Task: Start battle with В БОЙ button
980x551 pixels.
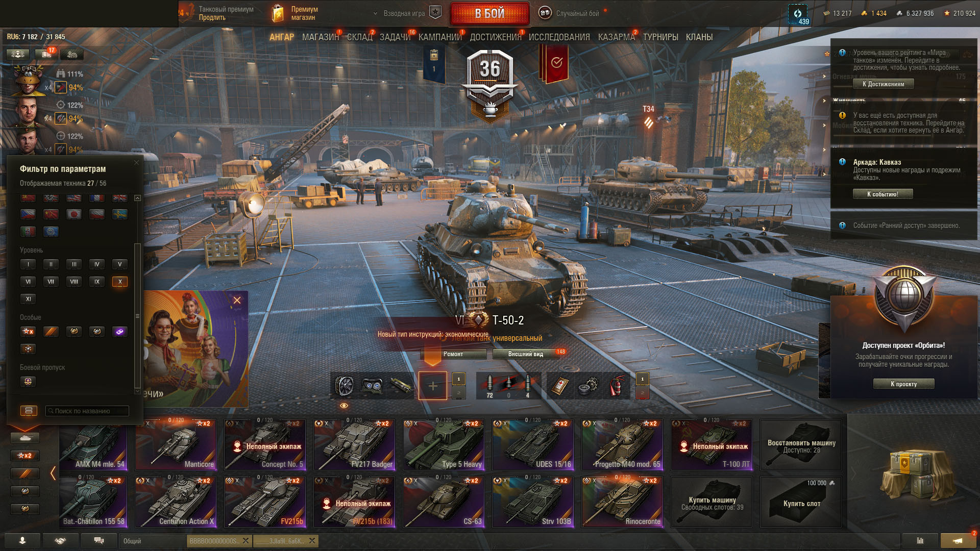Action: (x=489, y=13)
